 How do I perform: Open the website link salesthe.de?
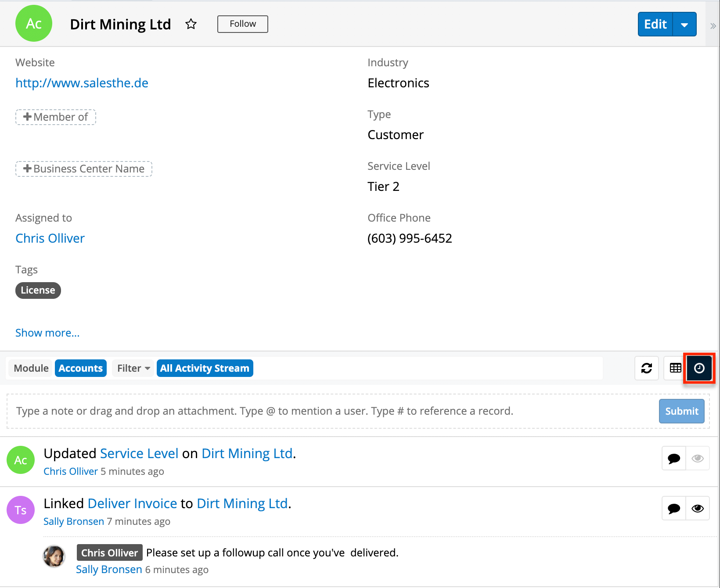coord(82,83)
